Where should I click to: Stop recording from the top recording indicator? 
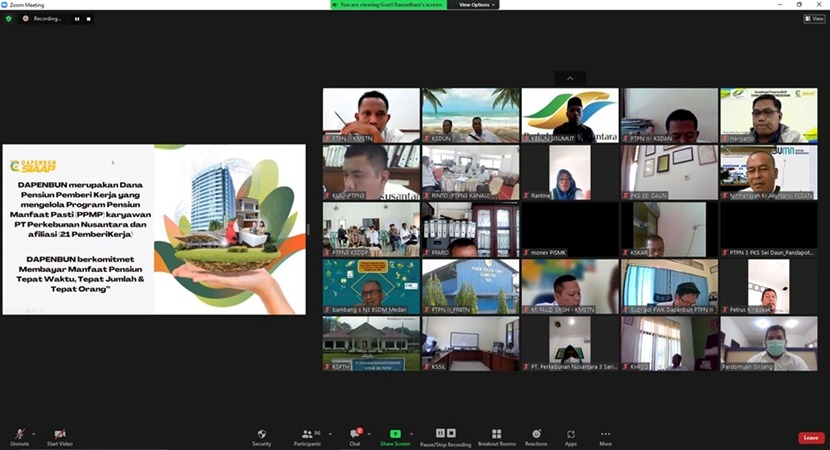click(x=88, y=18)
